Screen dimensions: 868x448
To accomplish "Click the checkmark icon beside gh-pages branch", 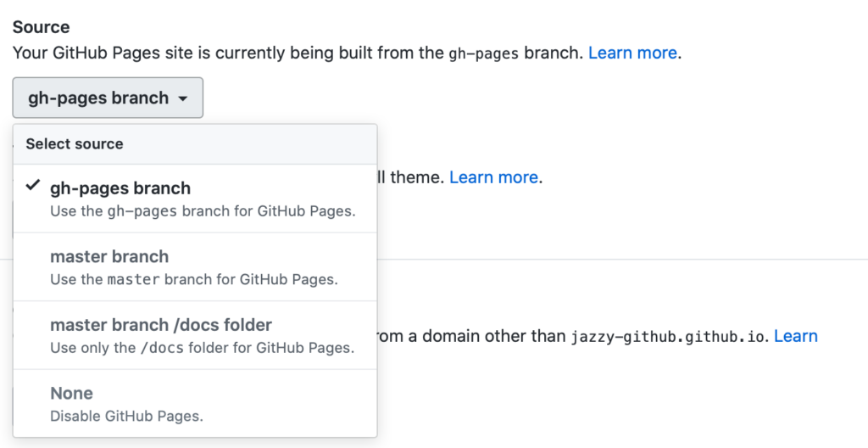I will click(x=33, y=185).
